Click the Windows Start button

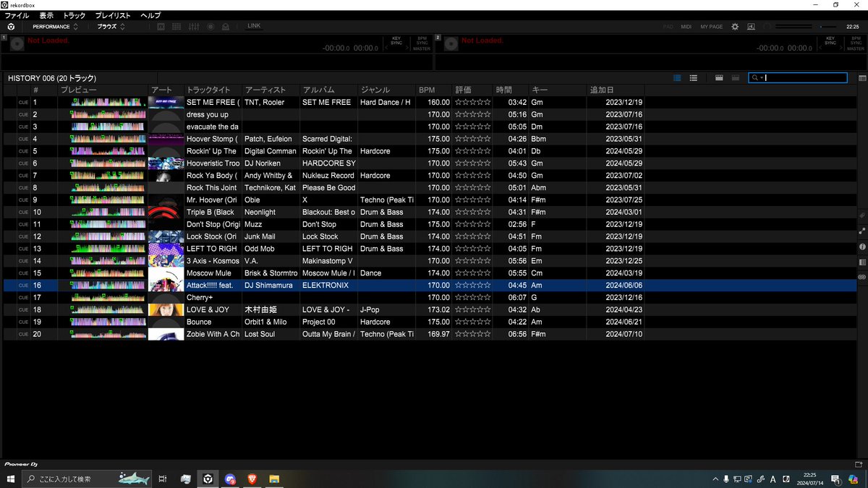click(11, 479)
